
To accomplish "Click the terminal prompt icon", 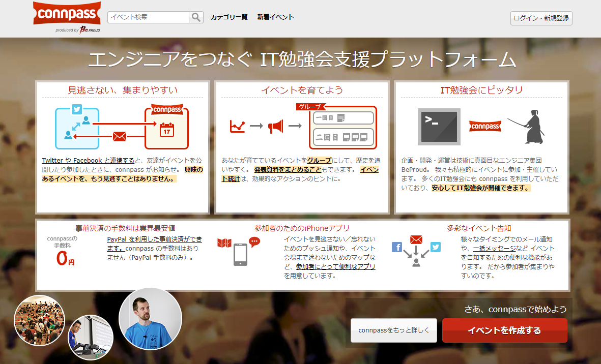I will pyautogui.click(x=439, y=126).
